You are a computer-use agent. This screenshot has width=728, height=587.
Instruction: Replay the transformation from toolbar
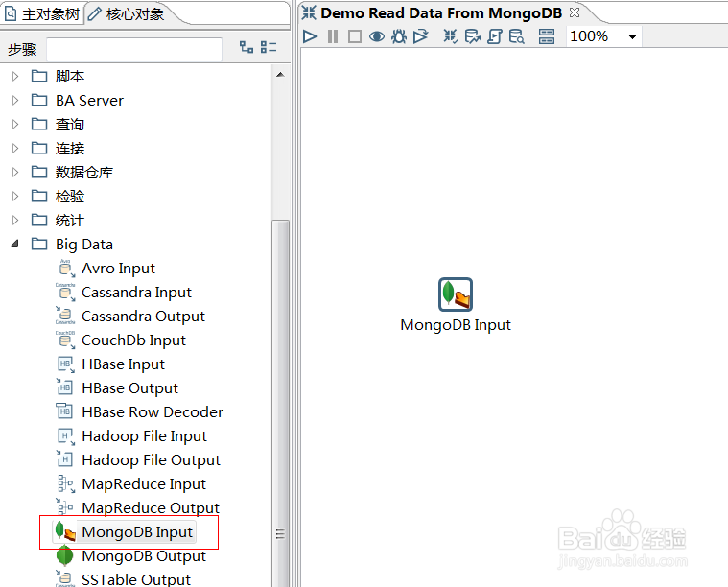tap(421, 36)
